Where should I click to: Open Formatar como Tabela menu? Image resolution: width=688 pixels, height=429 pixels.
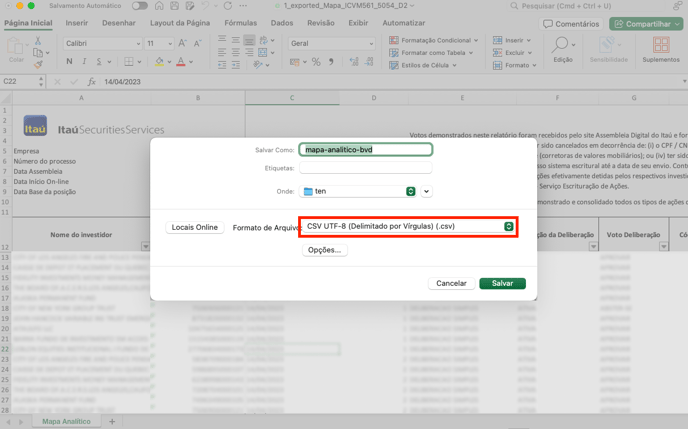coord(431,53)
